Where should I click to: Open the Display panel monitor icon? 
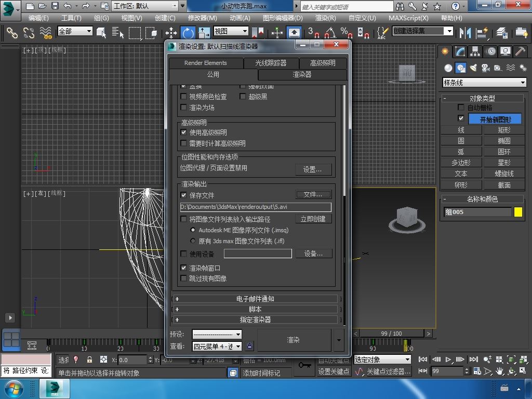pyautogui.click(x=506, y=51)
